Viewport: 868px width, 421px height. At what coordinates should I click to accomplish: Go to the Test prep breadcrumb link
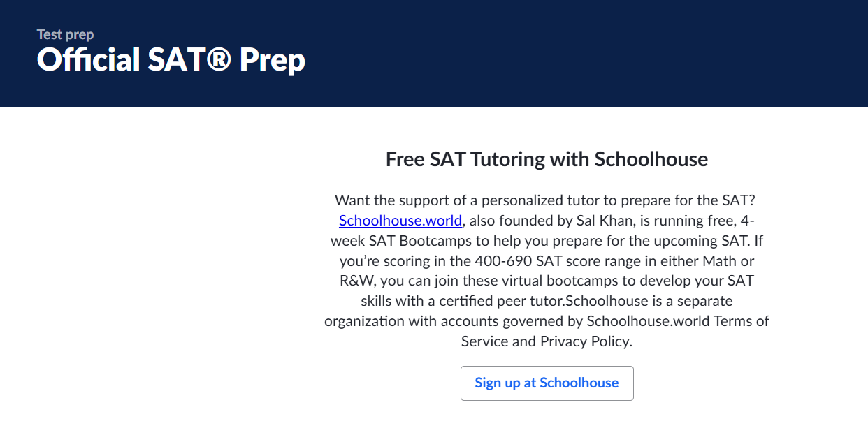65,34
